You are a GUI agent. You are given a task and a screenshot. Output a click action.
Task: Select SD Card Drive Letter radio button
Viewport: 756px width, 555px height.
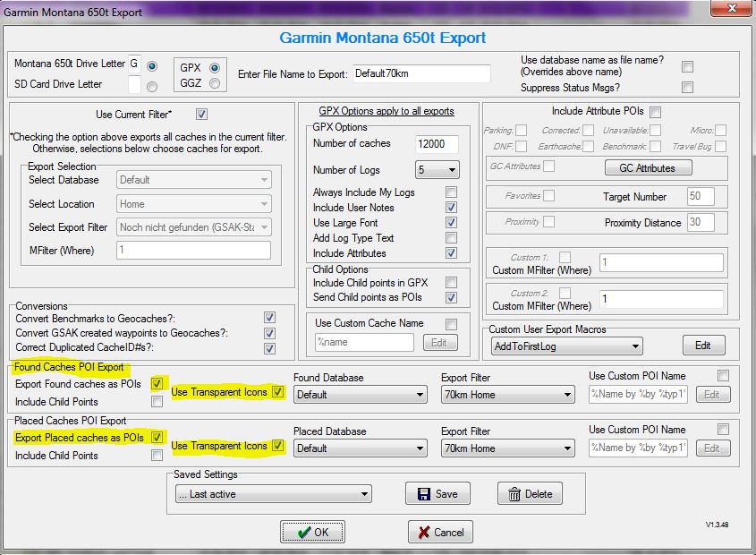click(152, 87)
